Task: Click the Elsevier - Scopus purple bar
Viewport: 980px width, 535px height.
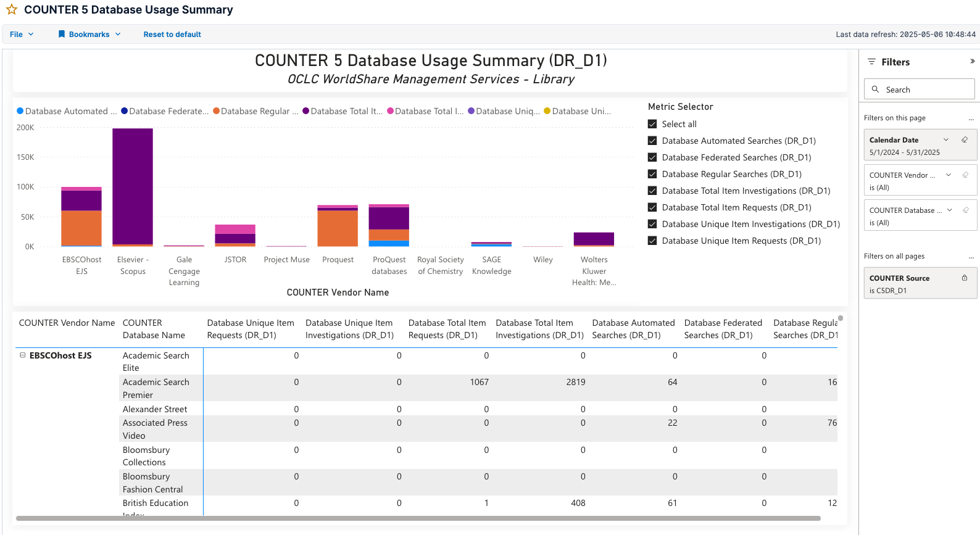Action: pos(133,186)
